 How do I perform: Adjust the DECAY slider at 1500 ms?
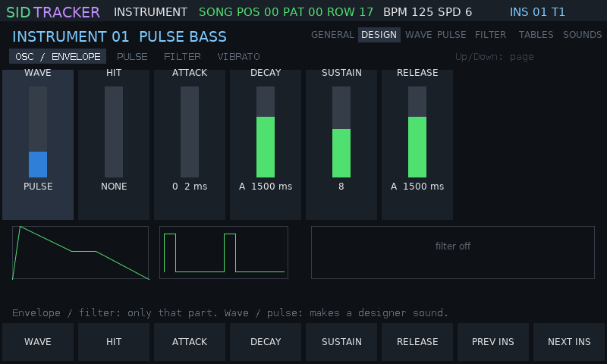click(266, 132)
